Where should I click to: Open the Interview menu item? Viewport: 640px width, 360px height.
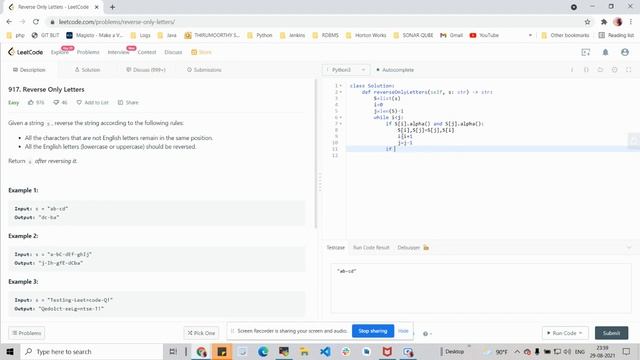118,52
